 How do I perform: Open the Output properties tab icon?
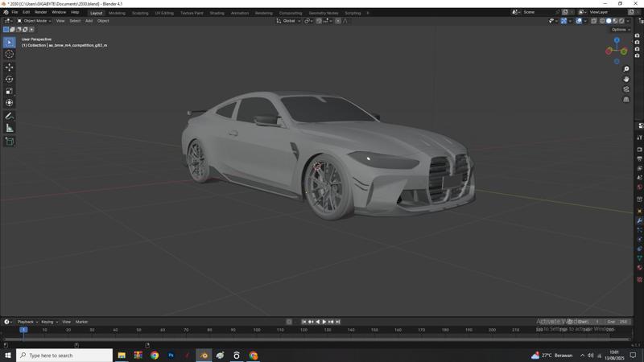639,158
